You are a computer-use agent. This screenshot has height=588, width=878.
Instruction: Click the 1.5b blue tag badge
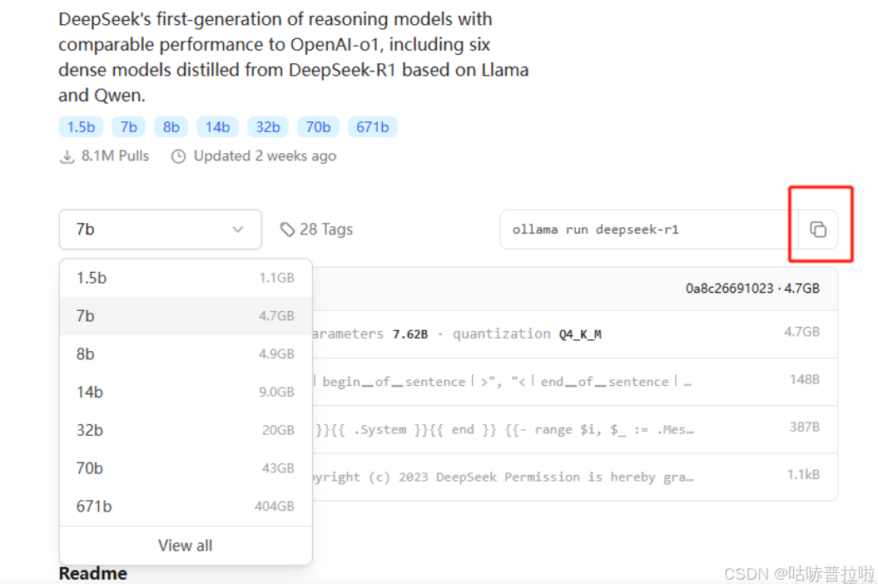point(82,127)
